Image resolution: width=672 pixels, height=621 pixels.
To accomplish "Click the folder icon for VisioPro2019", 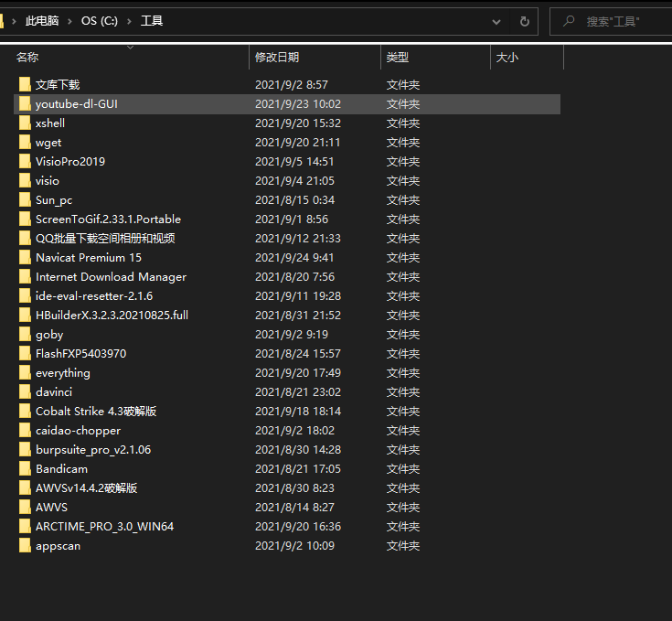I will pos(25,162).
